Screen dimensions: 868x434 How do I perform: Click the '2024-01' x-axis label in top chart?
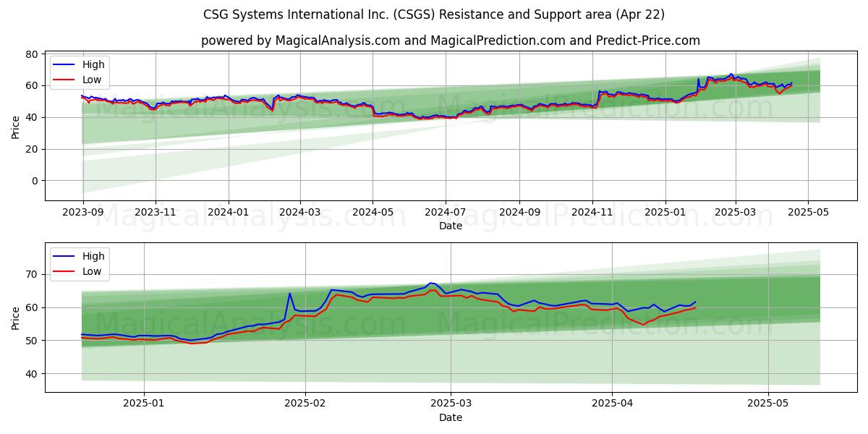[229, 213]
